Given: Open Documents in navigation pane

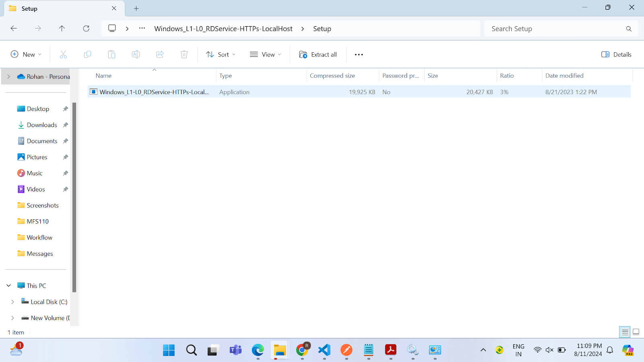Looking at the screenshot, I should coord(42,141).
